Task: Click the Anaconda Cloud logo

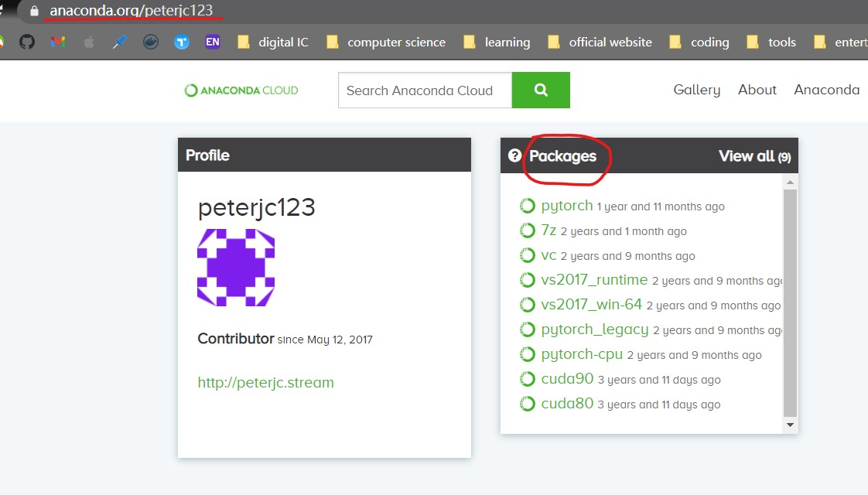Action: (x=241, y=90)
